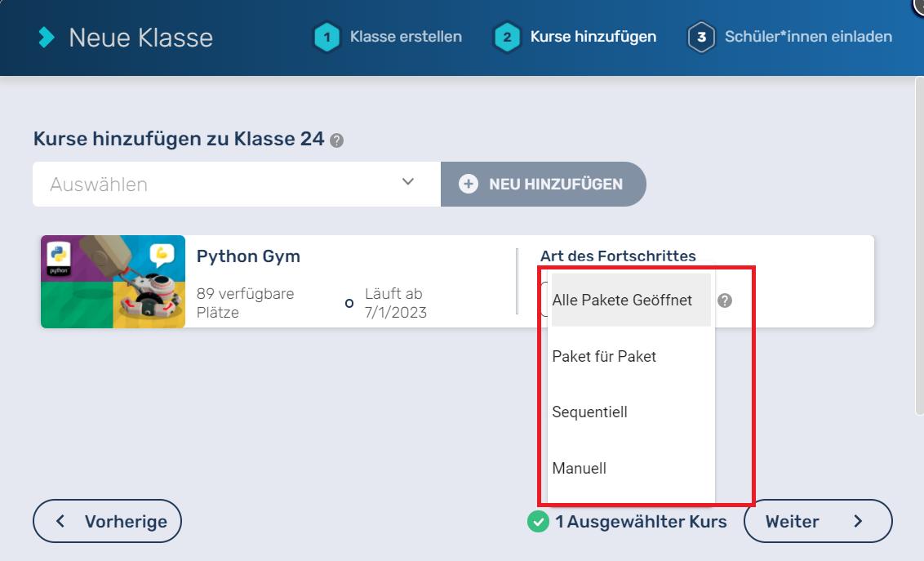Screen dimensions: 924x561
Task: Click help icon next to progress dropdown
Action: (725, 301)
